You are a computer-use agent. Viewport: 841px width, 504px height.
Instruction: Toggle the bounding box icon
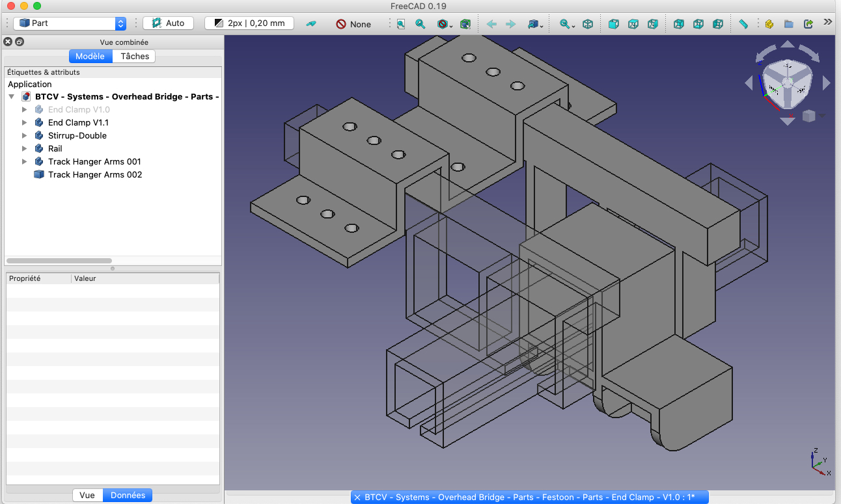[x=465, y=23]
